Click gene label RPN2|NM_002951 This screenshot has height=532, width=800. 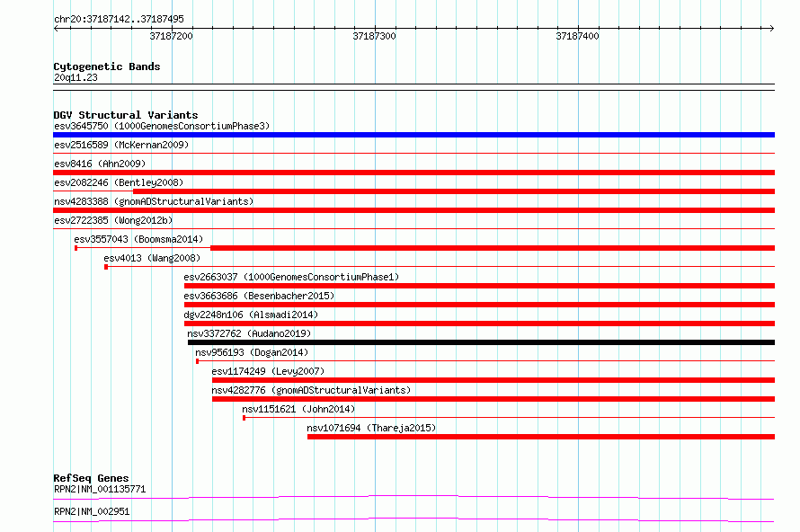click(x=92, y=511)
